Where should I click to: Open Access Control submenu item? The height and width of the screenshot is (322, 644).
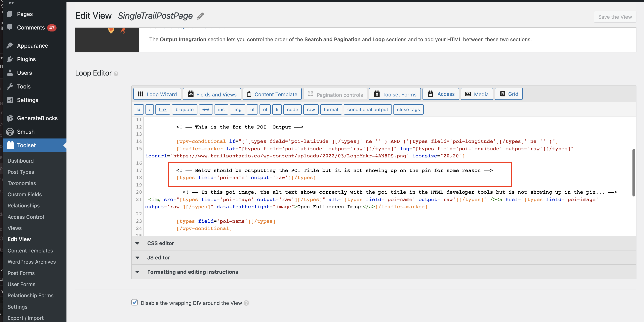pos(25,217)
